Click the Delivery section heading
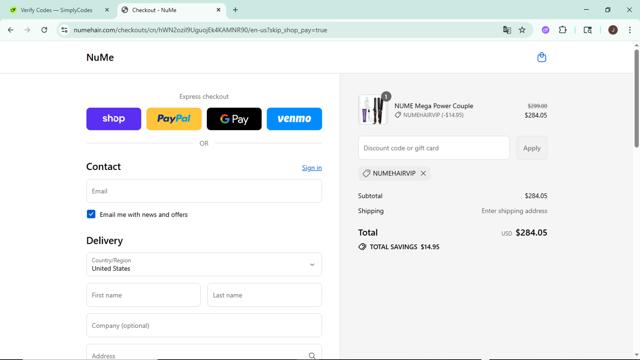Screen dimensions: 640x360 (x=104, y=241)
